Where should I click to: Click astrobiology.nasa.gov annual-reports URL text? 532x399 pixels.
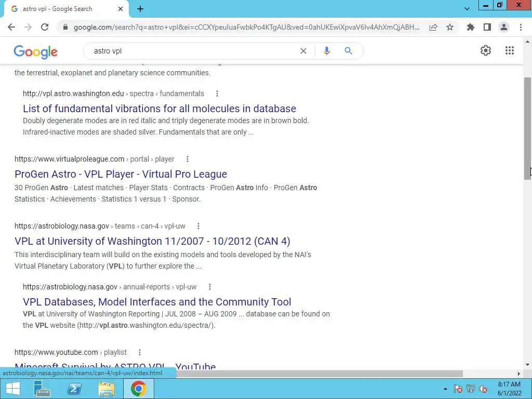click(110, 287)
